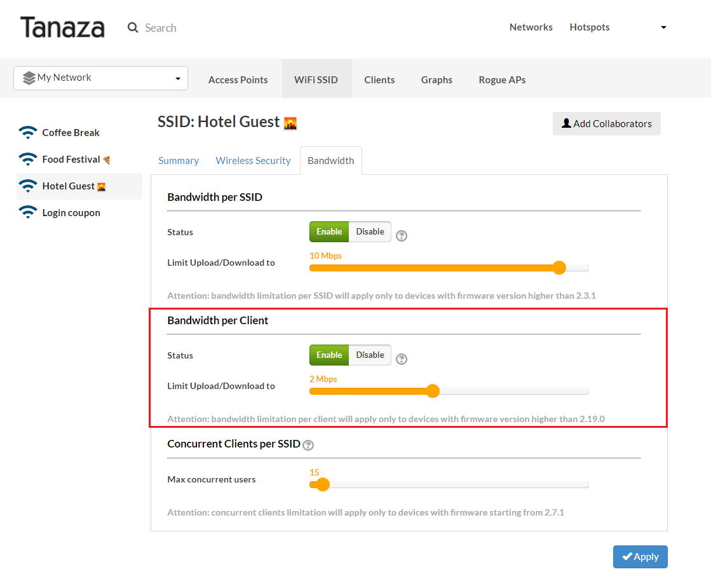The image size is (711, 588).
Task: Open the My Network dropdown
Action: [x=100, y=78]
